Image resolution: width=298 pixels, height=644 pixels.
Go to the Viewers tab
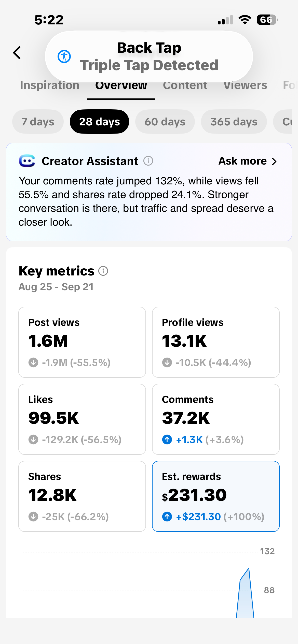click(246, 85)
